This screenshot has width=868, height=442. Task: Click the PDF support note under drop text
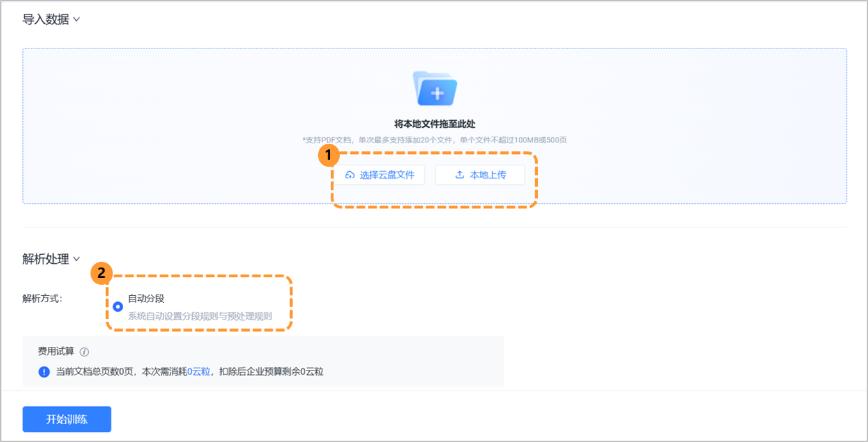tap(434, 140)
